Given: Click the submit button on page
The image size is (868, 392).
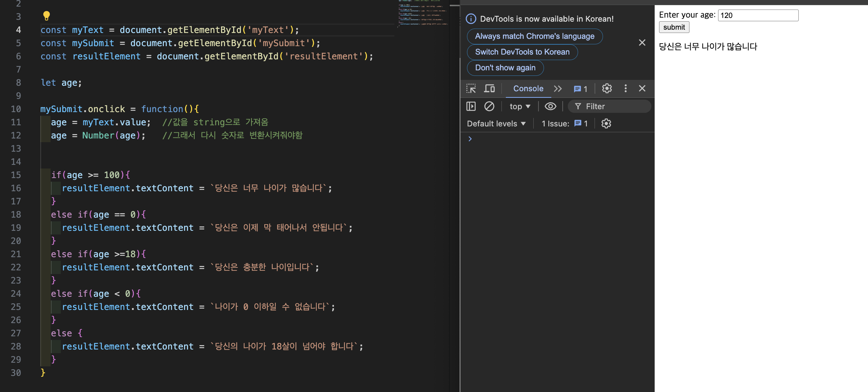Looking at the screenshot, I should click(x=674, y=27).
